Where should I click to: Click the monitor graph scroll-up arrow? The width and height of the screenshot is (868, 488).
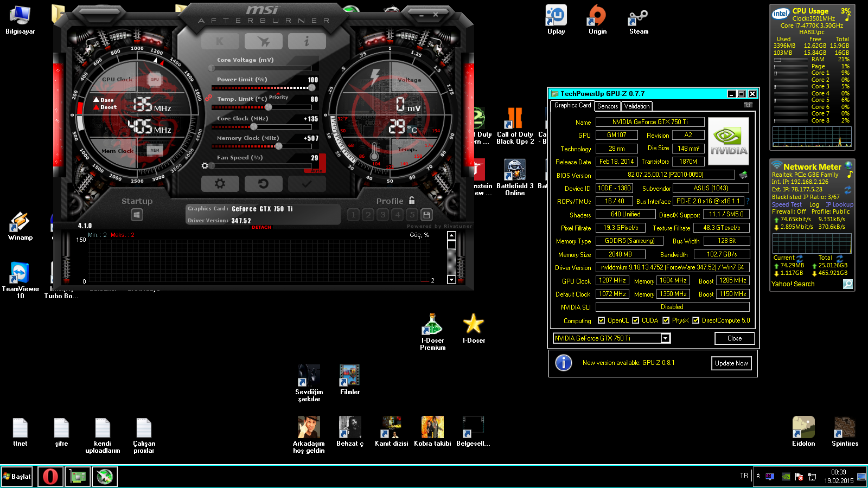coord(451,235)
